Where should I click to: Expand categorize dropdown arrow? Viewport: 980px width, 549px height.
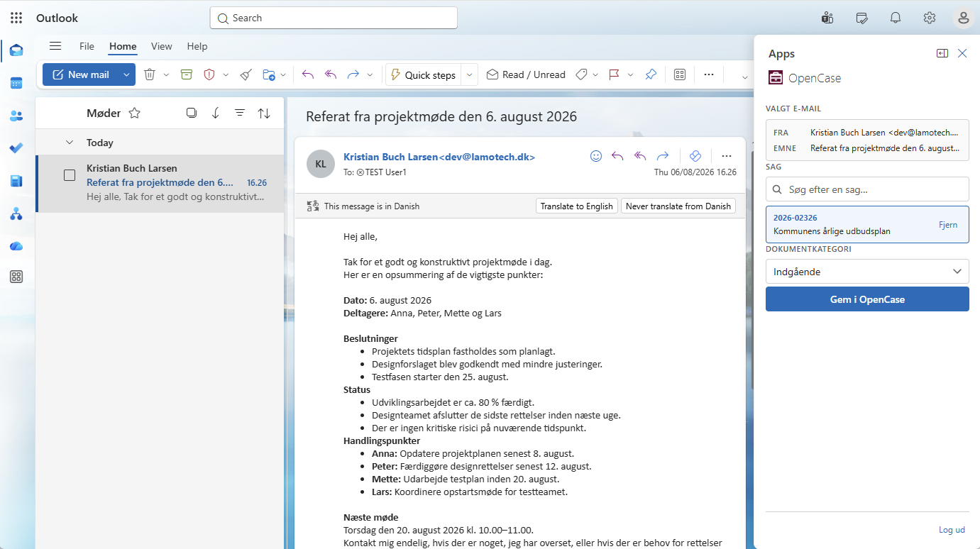tap(595, 74)
